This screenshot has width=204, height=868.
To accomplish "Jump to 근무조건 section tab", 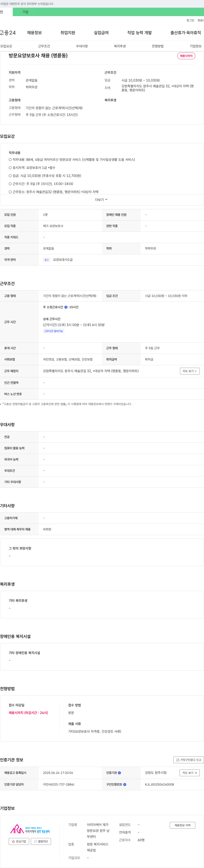I will point(44,46).
